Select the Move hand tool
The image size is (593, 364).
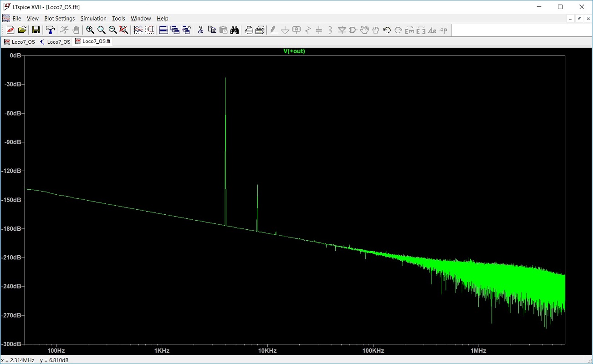click(364, 30)
